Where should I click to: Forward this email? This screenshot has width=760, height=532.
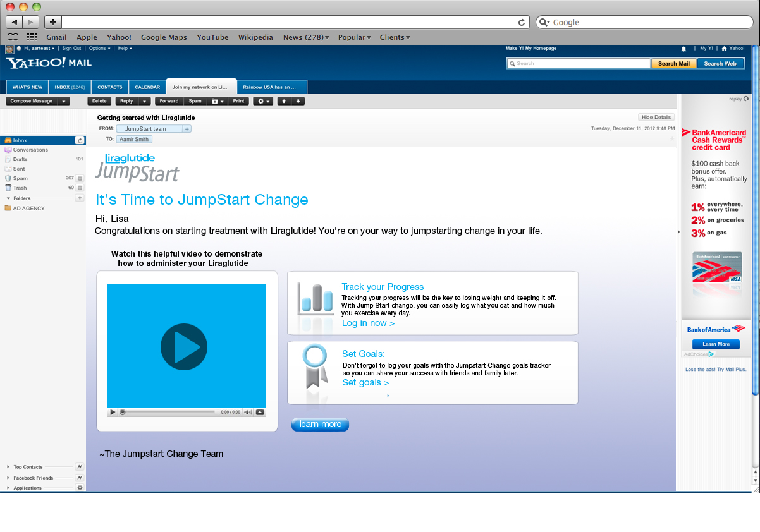coord(169,101)
